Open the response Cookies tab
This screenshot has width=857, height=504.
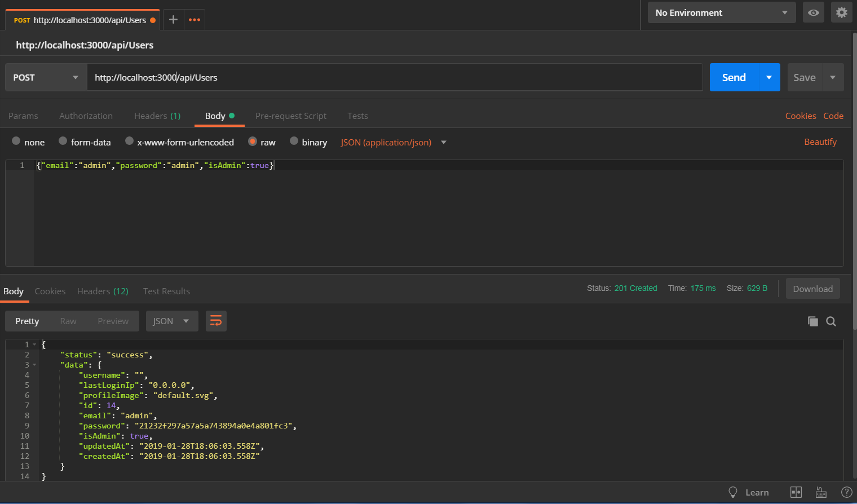point(50,291)
